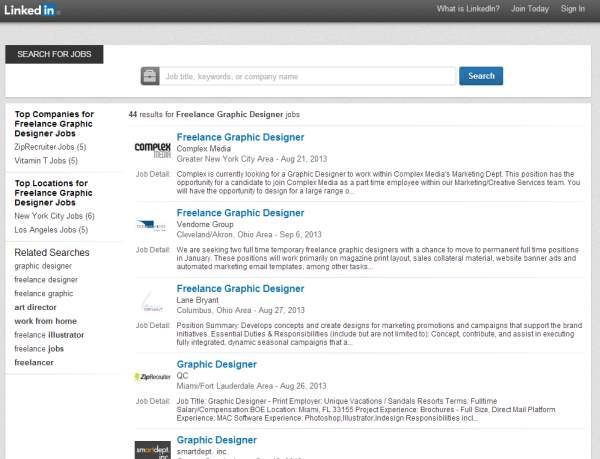This screenshot has height=459, width=600.
Task: Click Miami/Fort Lauderdale Area - Aug 26, 2013
Action: pos(251,386)
